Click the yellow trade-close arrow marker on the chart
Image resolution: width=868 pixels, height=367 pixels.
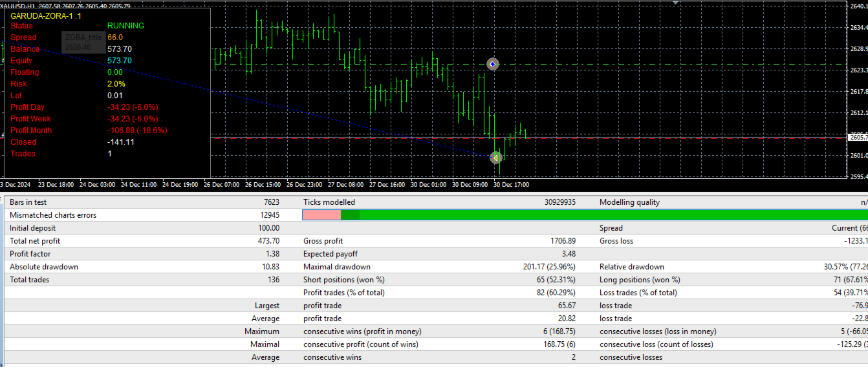coord(495,157)
